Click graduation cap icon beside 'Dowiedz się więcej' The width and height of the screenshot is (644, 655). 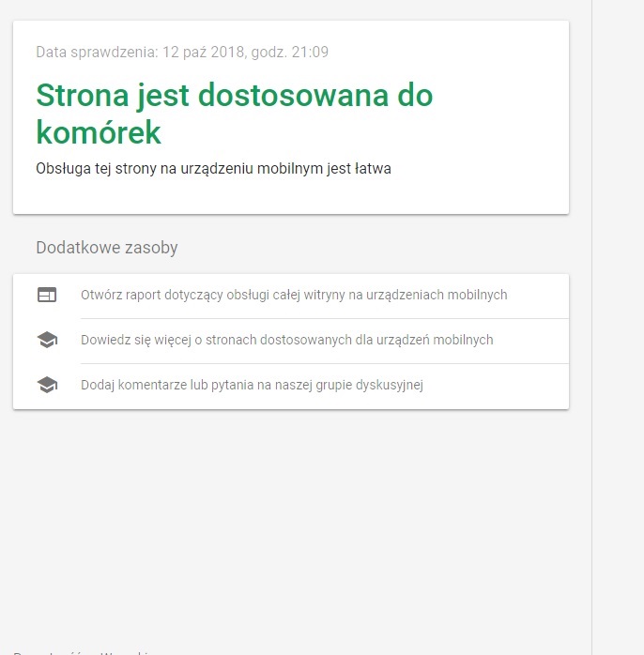click(47, 340)
